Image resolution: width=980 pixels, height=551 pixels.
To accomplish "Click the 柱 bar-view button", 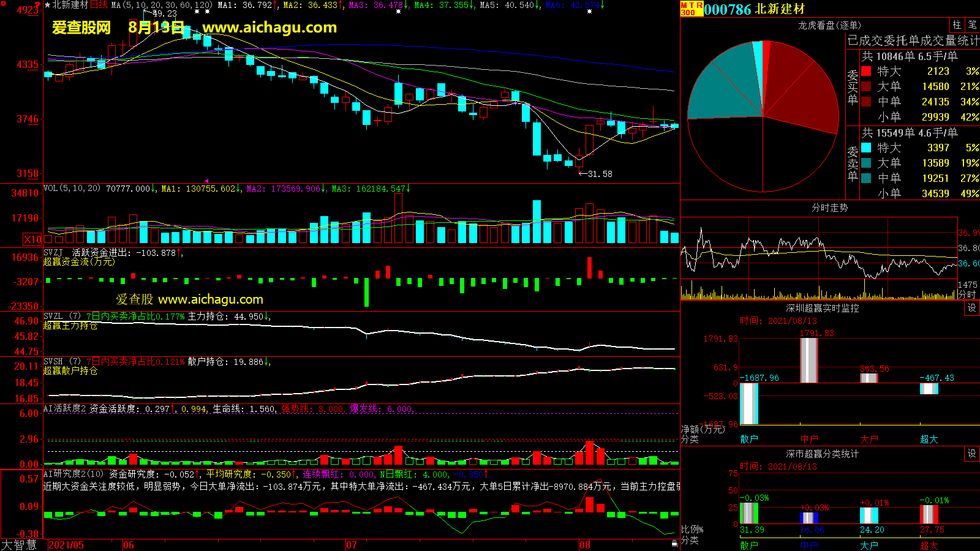I will [957, 25].
